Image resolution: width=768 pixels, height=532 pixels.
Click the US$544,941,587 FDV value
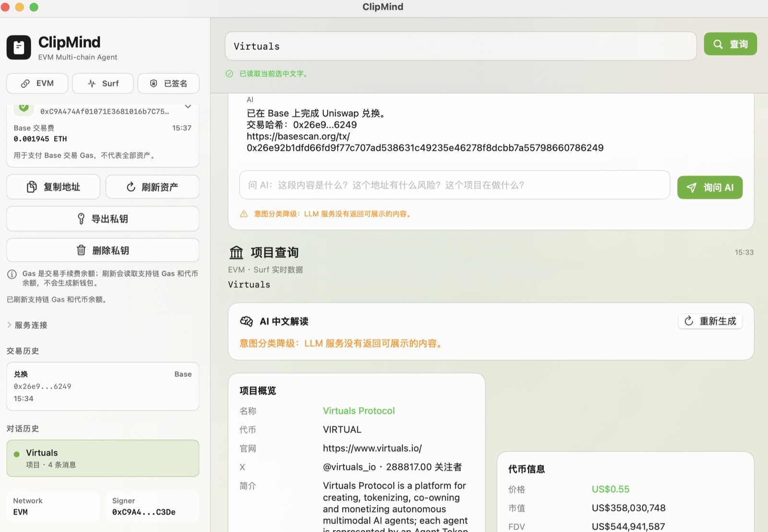pyautogui.click(x=628, y=527)
